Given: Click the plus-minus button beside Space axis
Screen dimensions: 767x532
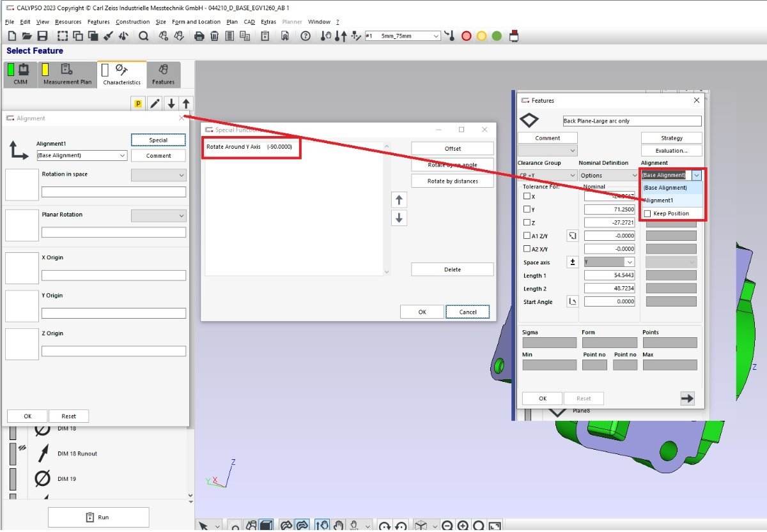Looking at the screenshot, I should pos(573,262).
